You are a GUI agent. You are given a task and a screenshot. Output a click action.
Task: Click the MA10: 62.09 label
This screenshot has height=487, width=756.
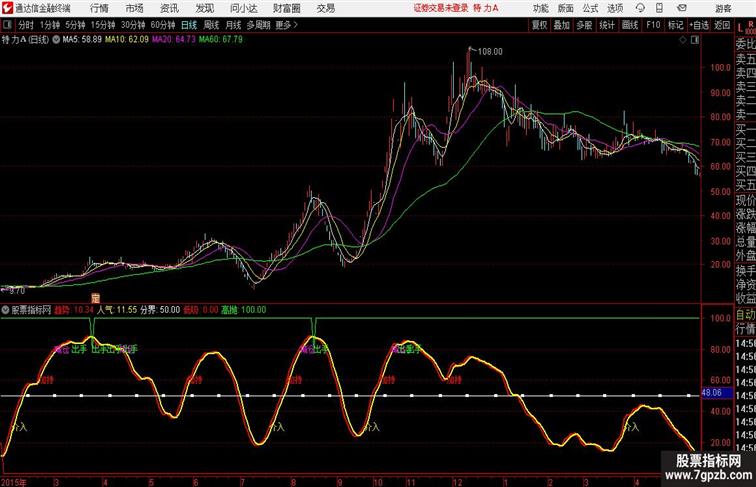click(x=127, y=40)
